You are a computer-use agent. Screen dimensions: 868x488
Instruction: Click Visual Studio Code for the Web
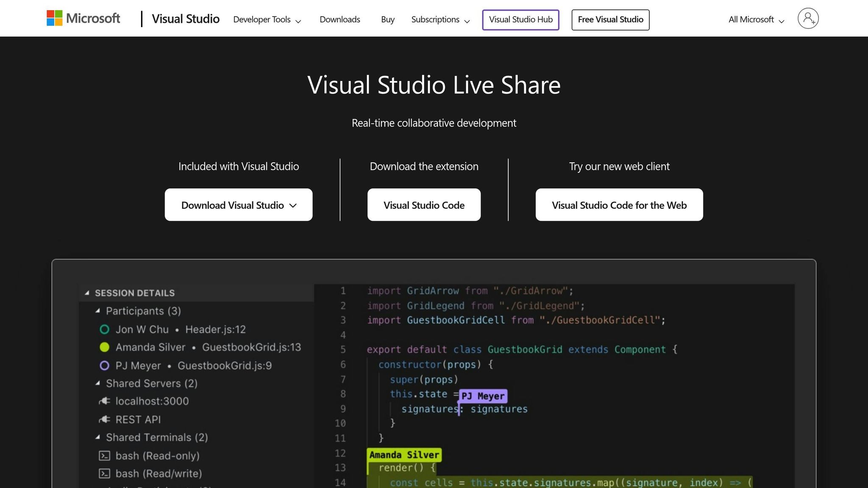click(619, 205)
